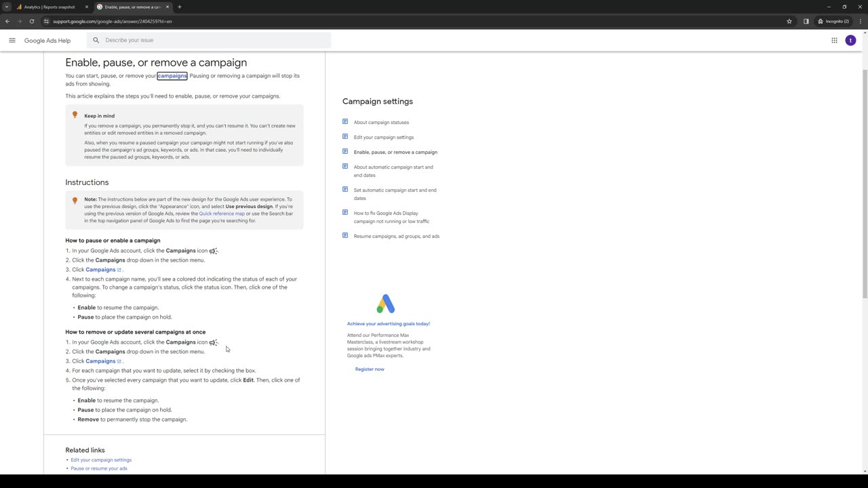This screenshot has height=488, width=868.
Task: Click the Related links heading
Action: tap(85, 450)
